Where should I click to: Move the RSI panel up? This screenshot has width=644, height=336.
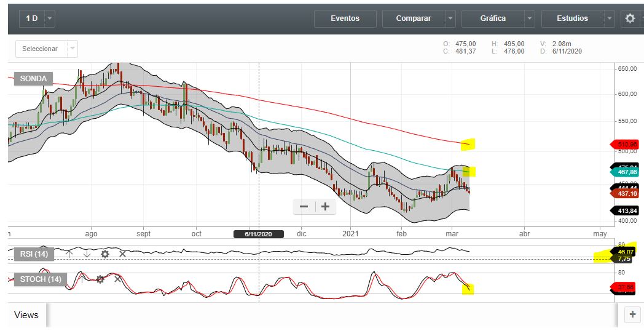click(x=69, y=254)
